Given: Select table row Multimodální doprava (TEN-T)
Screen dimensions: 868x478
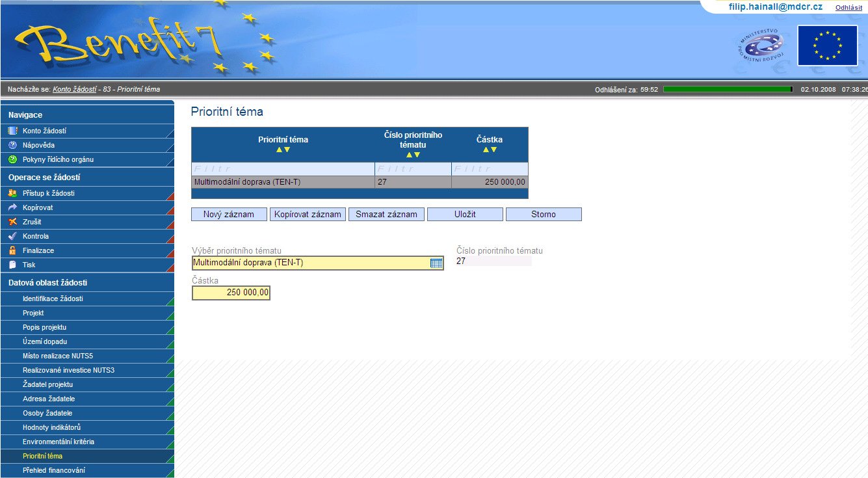Looking at the screenshot, I should pyautogui.click(x=360, y=182).
